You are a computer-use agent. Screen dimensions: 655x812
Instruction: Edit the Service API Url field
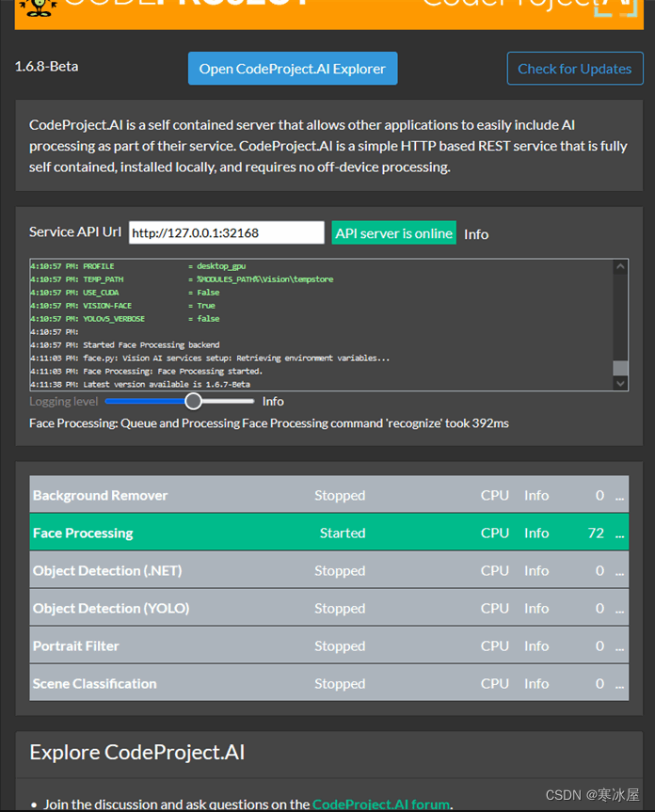(x=226, y=233)
